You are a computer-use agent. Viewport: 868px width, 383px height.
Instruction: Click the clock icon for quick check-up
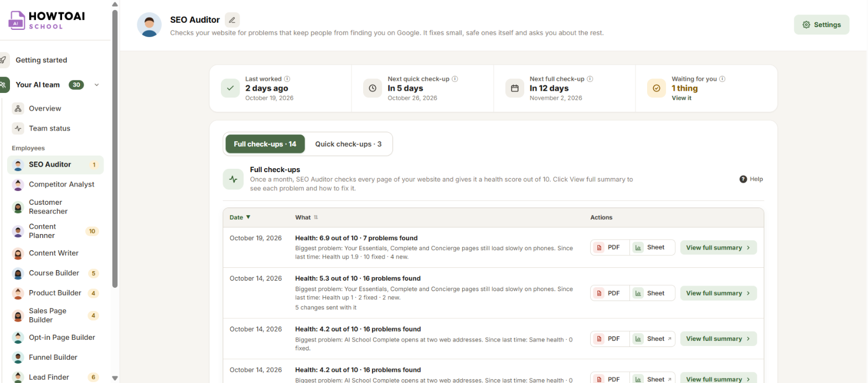click(x=373, y=88)
